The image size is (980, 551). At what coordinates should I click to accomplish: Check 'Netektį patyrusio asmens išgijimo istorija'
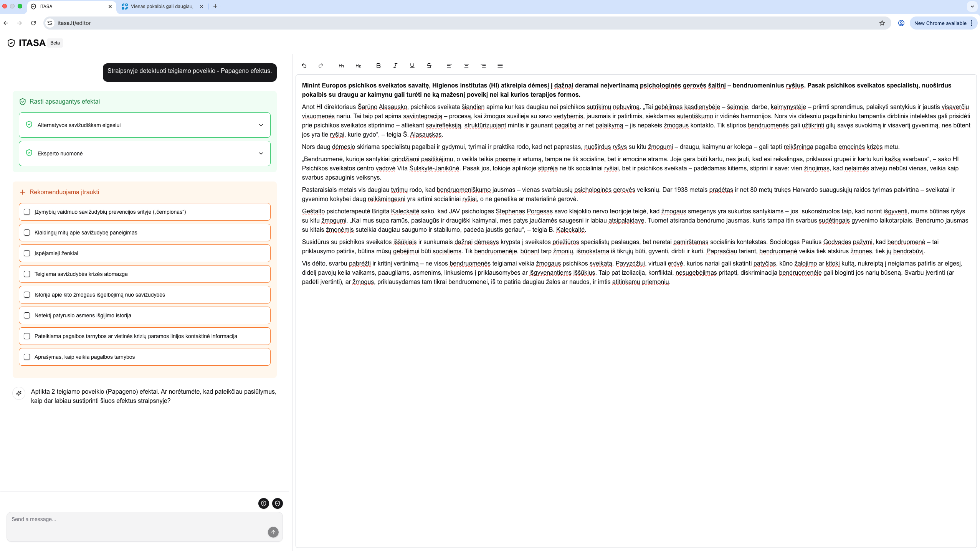(27, 315)
